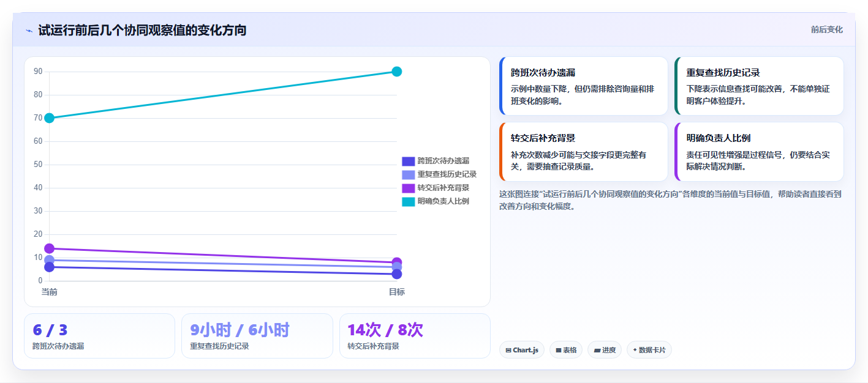Click the cyan data point at 90

click(x=396, y=72)
